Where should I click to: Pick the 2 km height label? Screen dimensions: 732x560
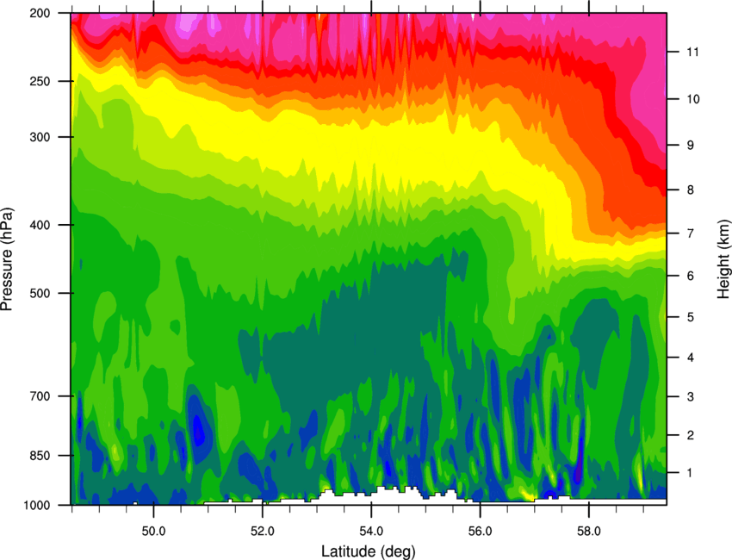click(691, 435)
